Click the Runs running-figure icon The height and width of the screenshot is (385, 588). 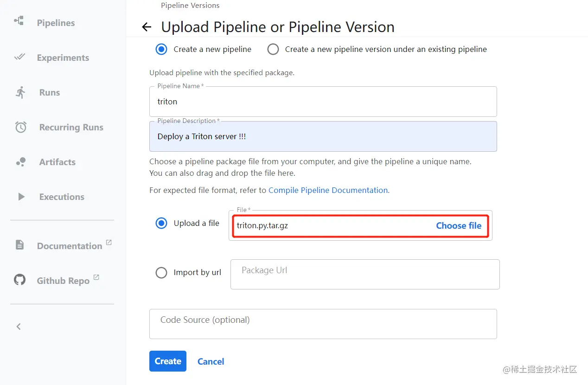pyautogui.click(x=20, y=92)
